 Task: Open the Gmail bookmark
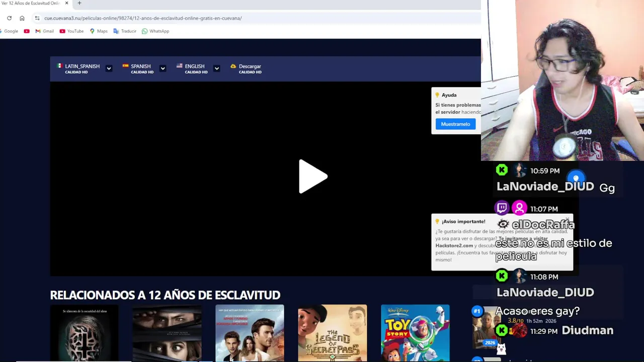pyautogui.click(x=44, y=31)
